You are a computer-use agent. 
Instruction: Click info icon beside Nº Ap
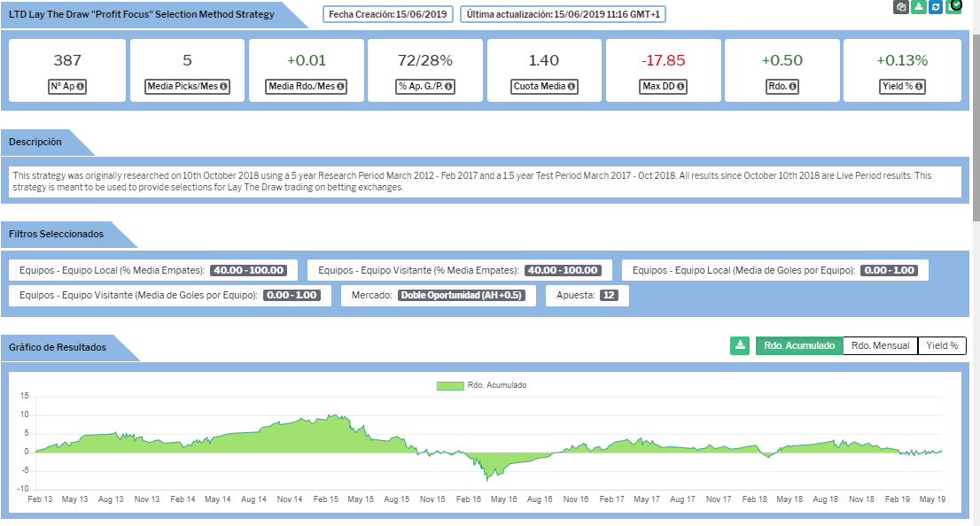[80, 86]
